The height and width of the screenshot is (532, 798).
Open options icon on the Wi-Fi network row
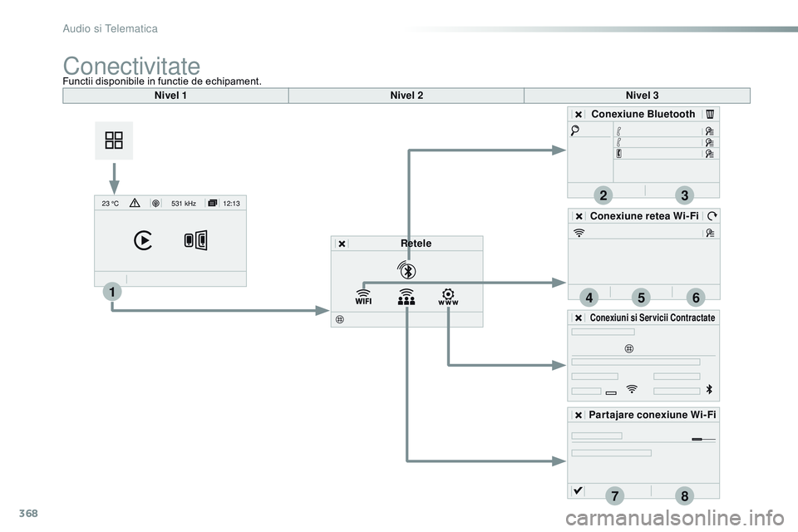tap(710, 233)
